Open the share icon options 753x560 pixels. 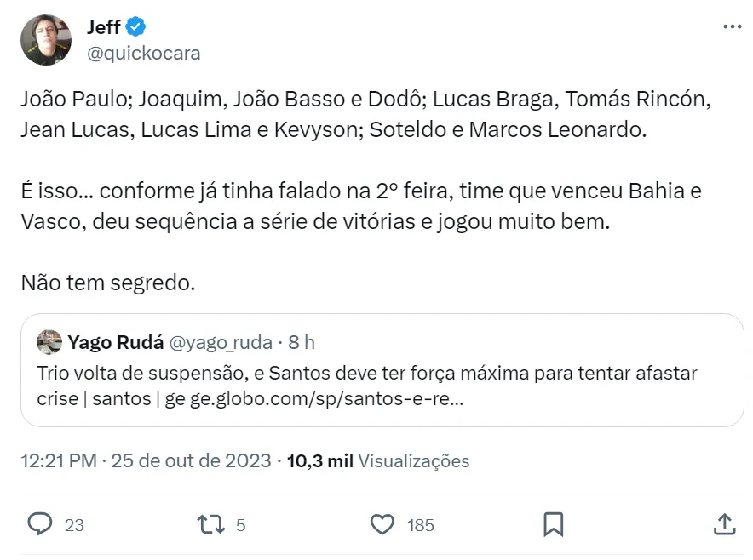724,523
